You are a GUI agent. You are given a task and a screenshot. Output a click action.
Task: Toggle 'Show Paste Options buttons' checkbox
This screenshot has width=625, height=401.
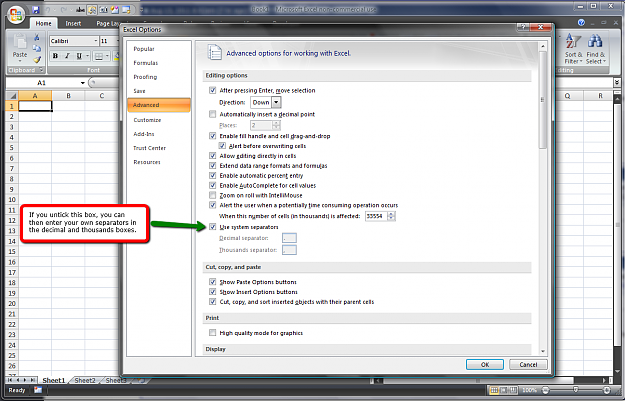coord(212,282)
